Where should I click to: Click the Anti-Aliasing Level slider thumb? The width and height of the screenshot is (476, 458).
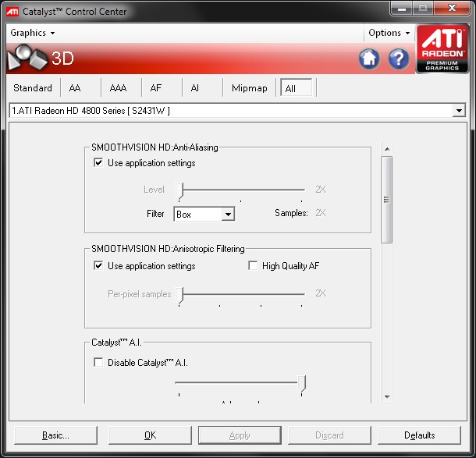tap(179, 191)
